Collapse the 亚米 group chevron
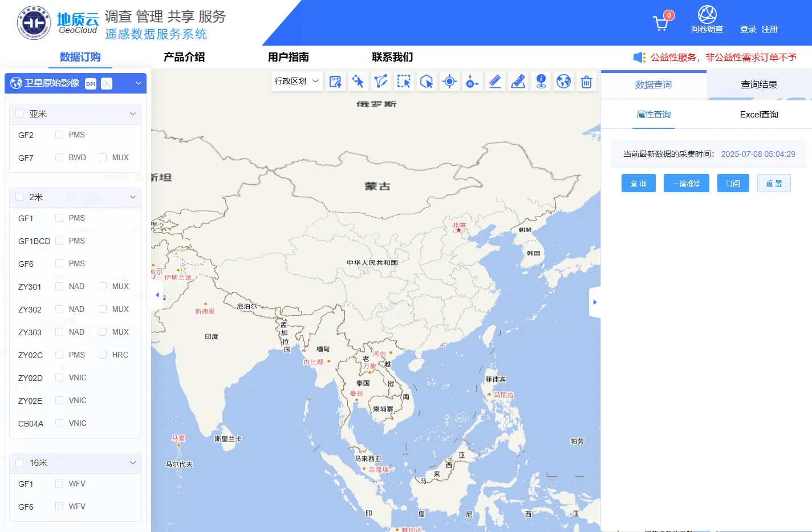 [133, 113]
